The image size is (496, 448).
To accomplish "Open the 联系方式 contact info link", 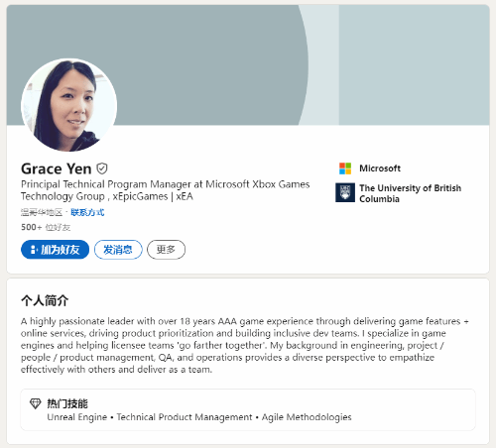I will (x=87, y=212).
